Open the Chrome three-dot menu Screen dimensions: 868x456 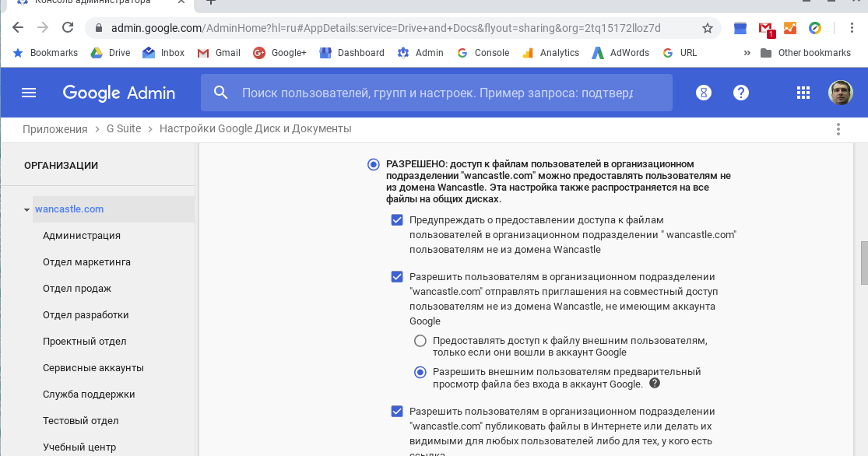(852, 28)
